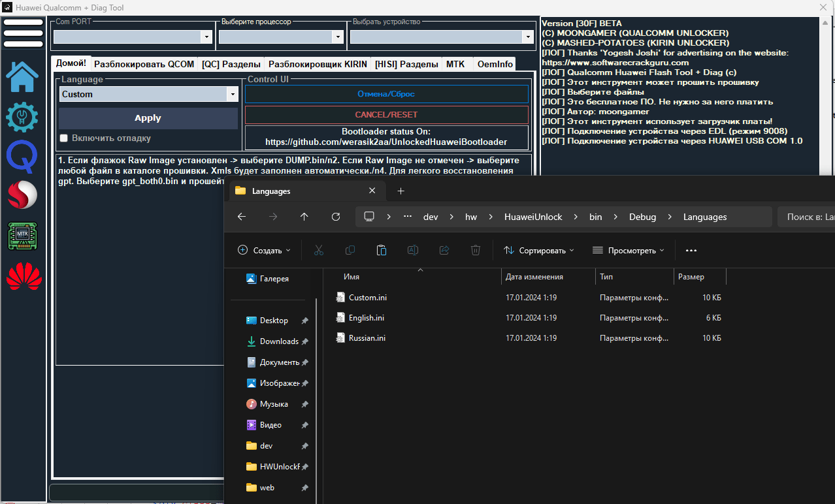Expand the chevron after Debug in breadcrumb
Image resolution: width=835 pixels, height=504 pixels.
coord(670,217)
